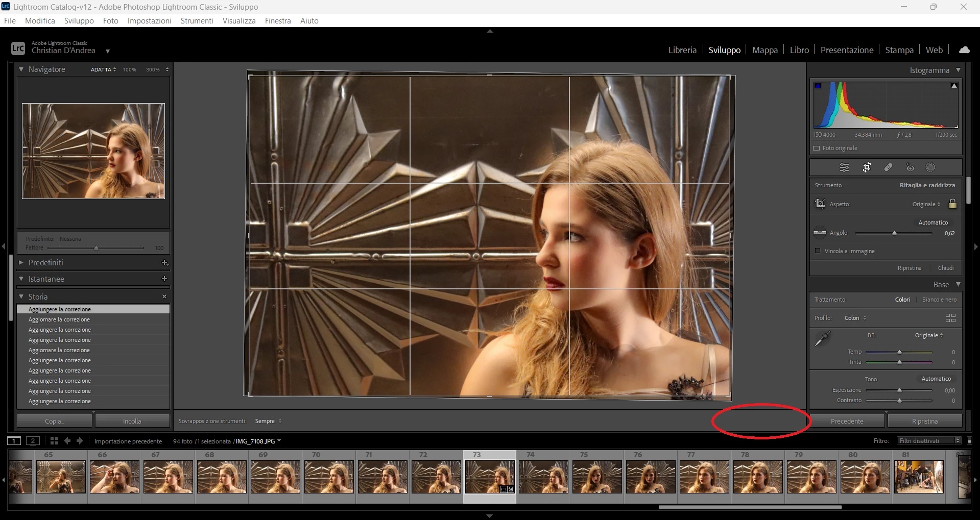The height and width of the screenshot is (520, 980).
Task: Toggle second window display button 2
Action: click(x=33, y=441)
